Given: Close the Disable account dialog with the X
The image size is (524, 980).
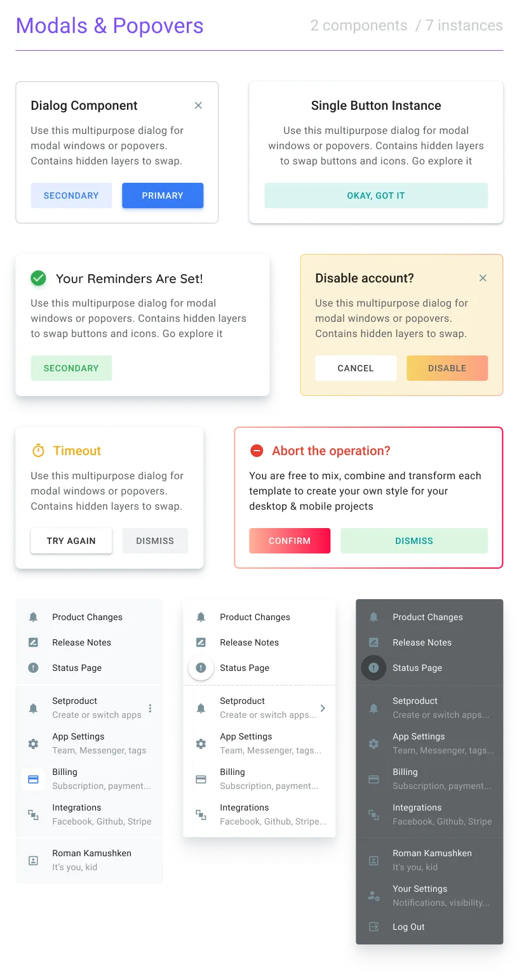Looking at the screenshot, I should (x=483, y=278).
